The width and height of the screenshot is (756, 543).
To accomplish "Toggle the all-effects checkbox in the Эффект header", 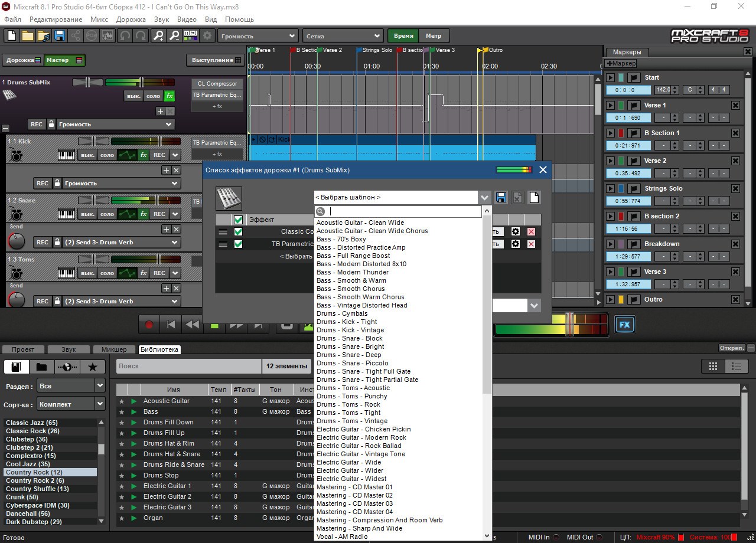I will [x=238, y=220].
